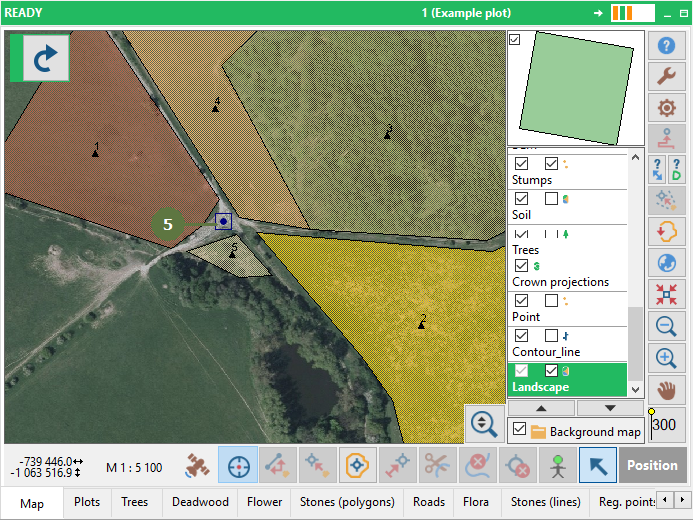
Task: Click the blue help question mark icon
Action: pyautogui.click(x=666, y=45)
